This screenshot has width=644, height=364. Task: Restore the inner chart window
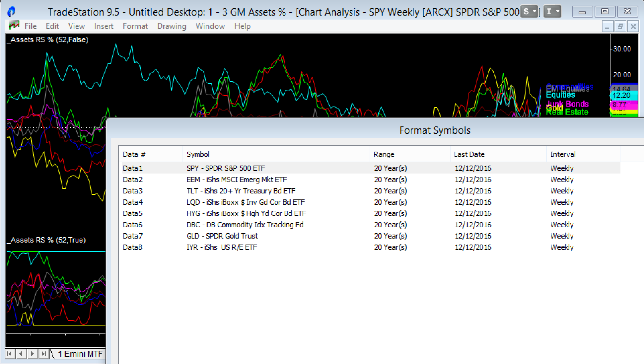[x=620, y=27]
